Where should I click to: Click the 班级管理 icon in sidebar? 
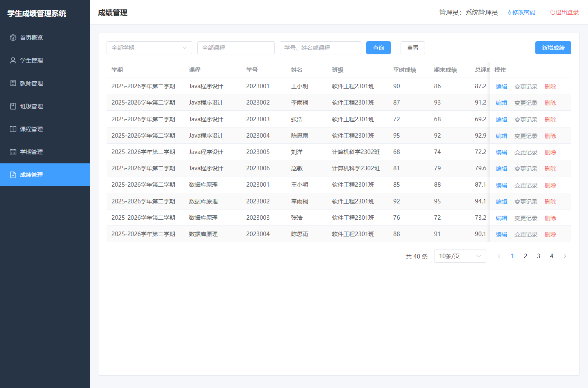pos(13,106)
